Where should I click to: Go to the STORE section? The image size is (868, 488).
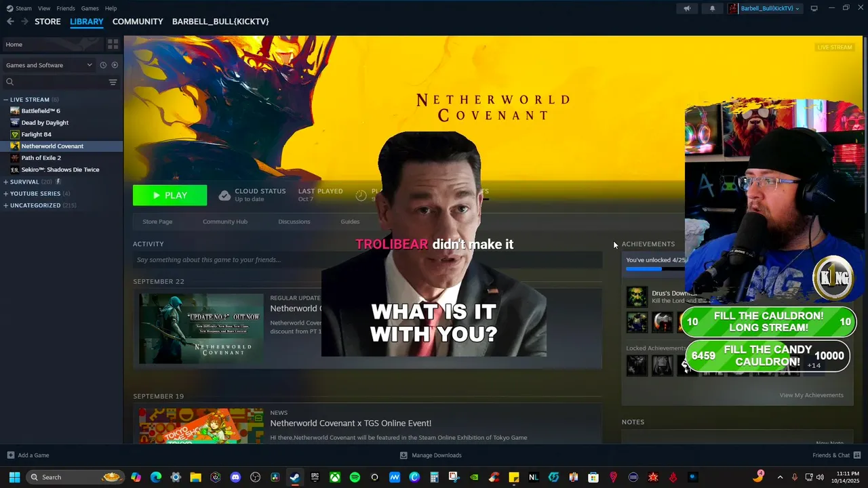[x=47, y=22]
